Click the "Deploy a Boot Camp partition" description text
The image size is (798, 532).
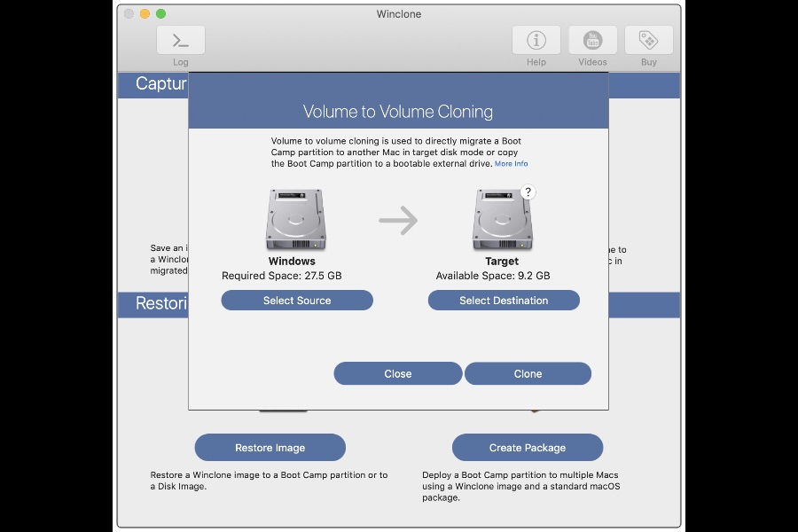pos(521,486)
